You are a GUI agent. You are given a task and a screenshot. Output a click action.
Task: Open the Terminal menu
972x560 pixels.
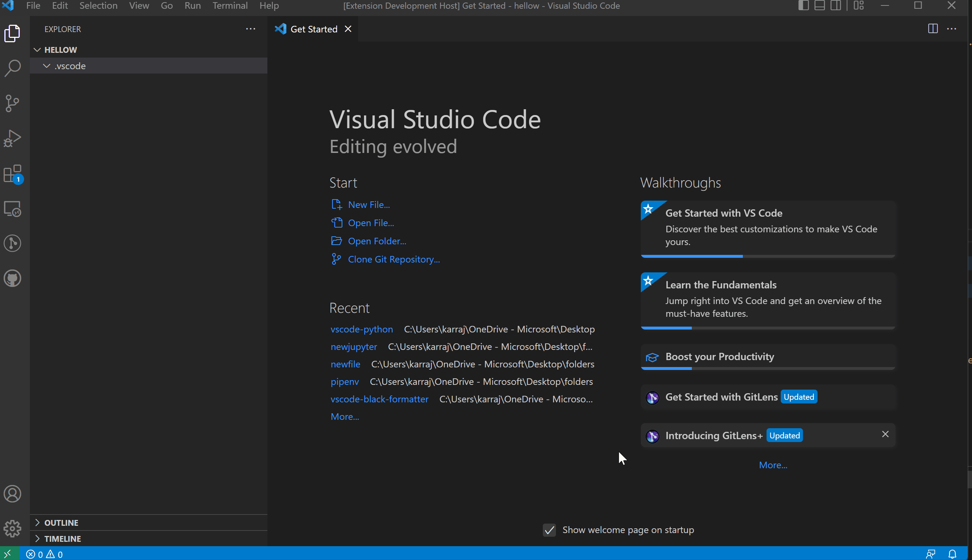[x=230, y=6]
